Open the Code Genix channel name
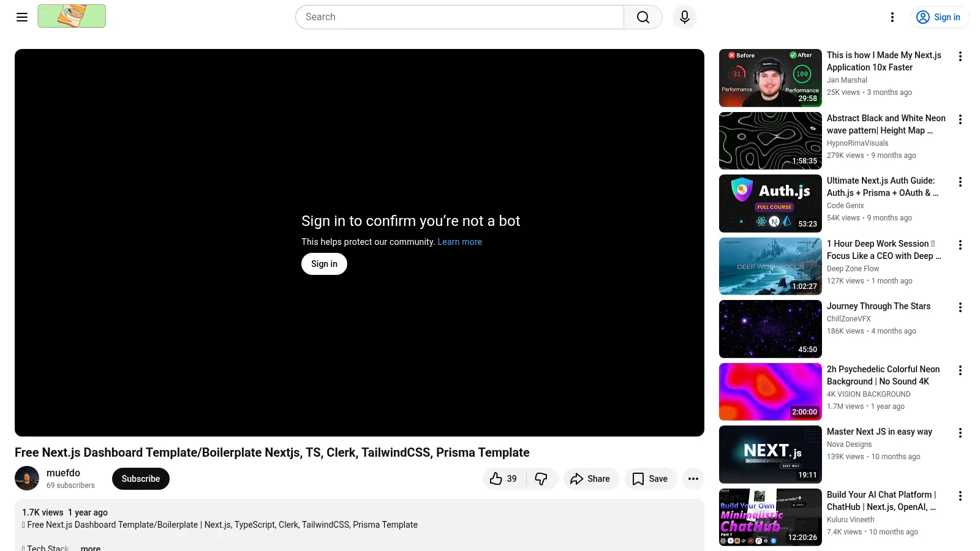Viewport: 980px width, 551px height. 845,206
